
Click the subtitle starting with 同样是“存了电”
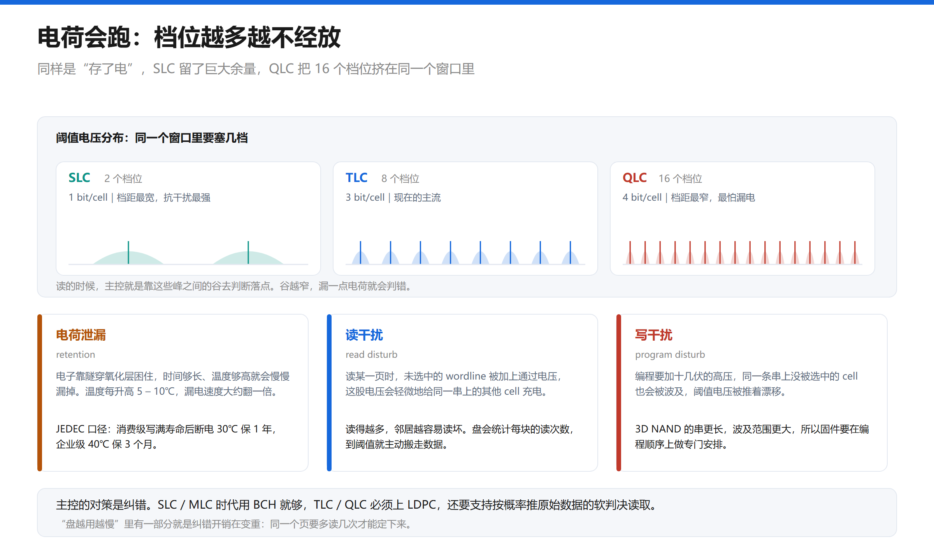pyautogui.click(x=256, y=69)
